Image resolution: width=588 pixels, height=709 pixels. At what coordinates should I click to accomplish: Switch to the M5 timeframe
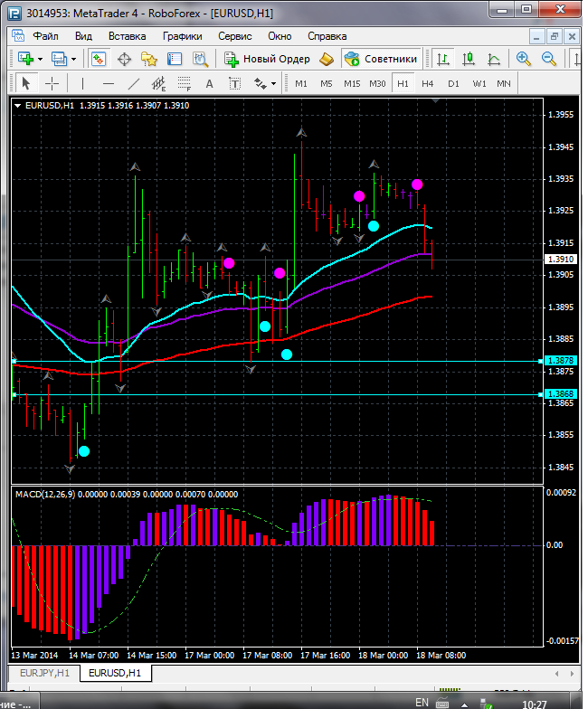coord(326,83)
